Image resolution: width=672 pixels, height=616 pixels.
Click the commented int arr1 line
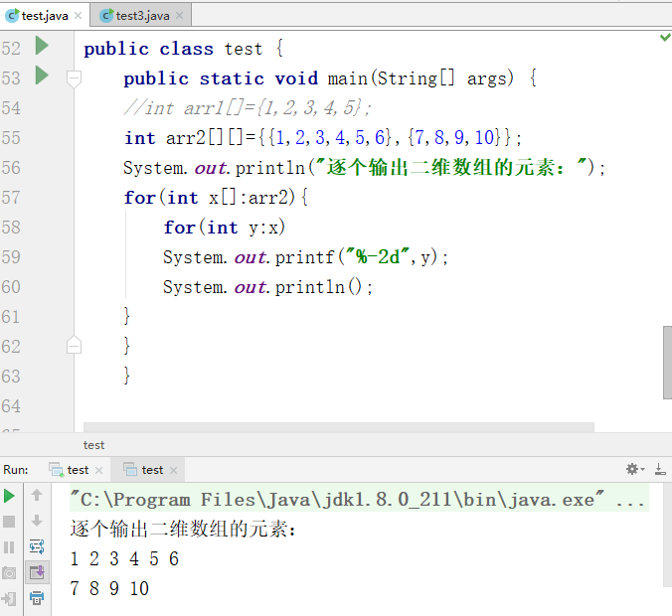pos(247,108)
